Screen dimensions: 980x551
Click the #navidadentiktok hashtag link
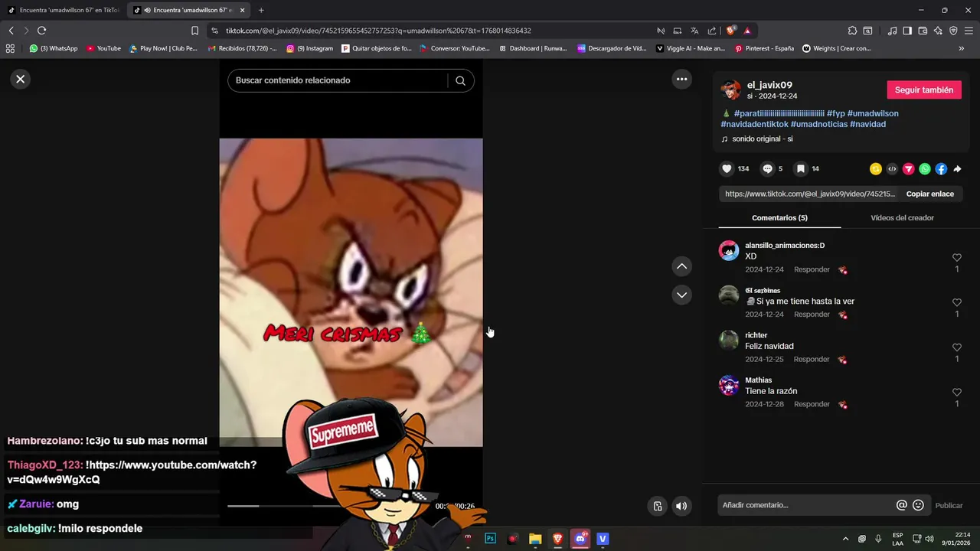[x=754, y=124]
